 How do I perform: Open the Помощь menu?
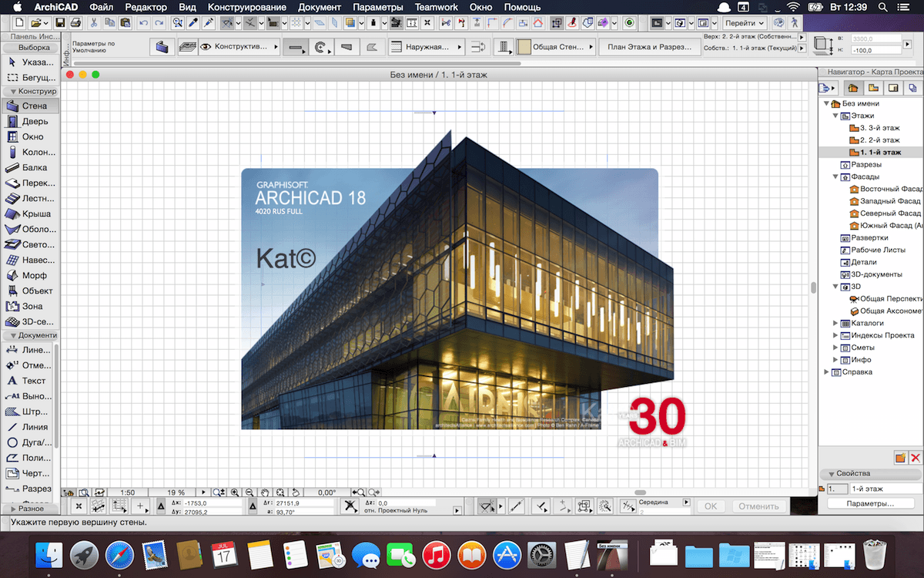point(522,7)
